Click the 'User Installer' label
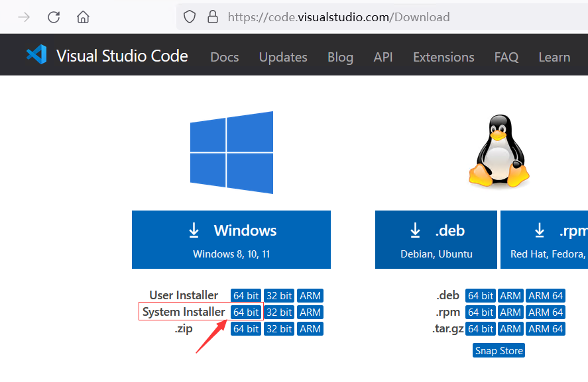 click(x=184, y=295)
